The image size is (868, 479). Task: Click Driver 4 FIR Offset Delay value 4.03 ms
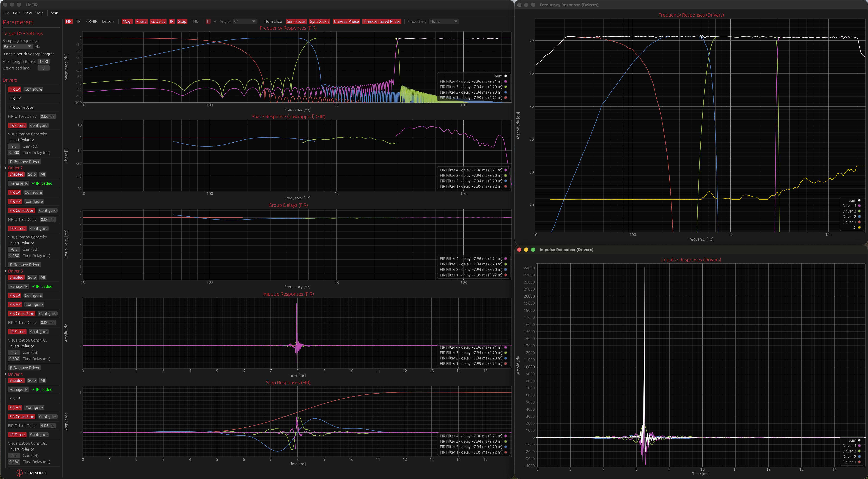(47, 426)
